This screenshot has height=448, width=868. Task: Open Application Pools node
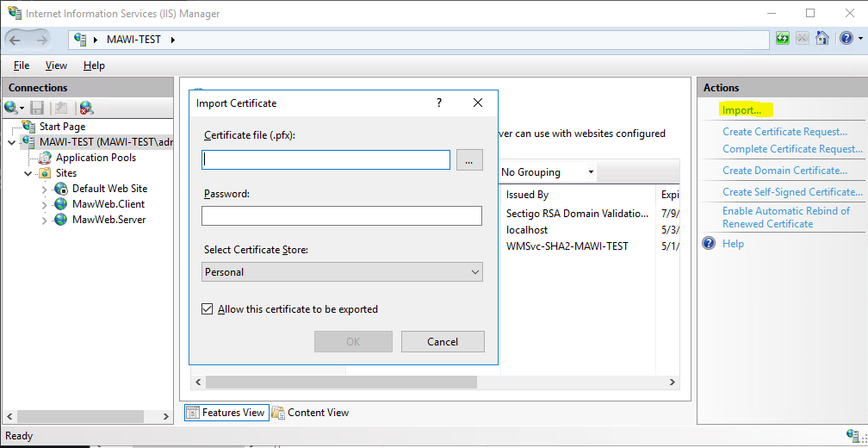coord(96,158)
